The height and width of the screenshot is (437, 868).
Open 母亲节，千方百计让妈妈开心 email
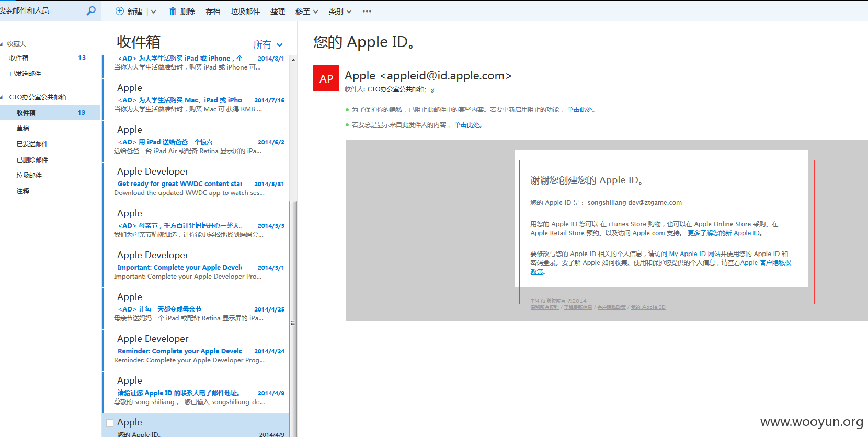pyautogui.click(x=196, y=224)
